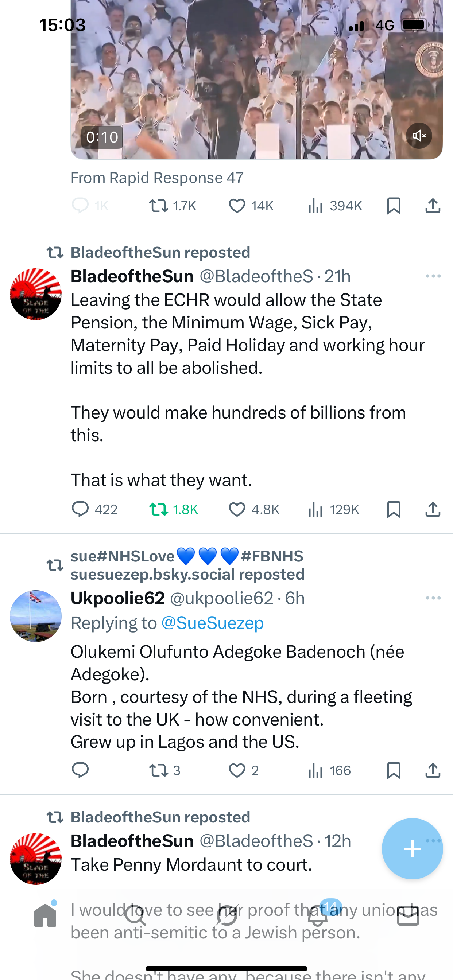Image resolution: width=453 pixels, height=980 pixels.
Task: Open From Rapid Response 47 source link
Action: pos(157,178)
